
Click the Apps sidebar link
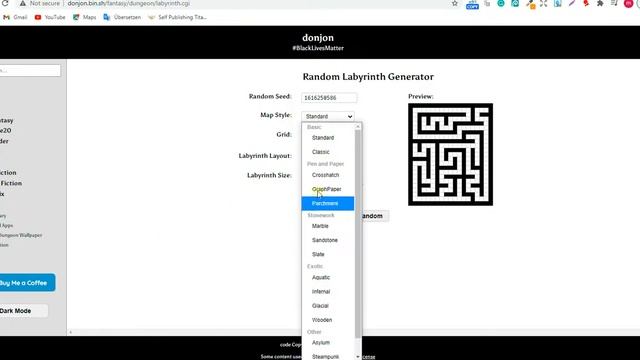(7, 226)
